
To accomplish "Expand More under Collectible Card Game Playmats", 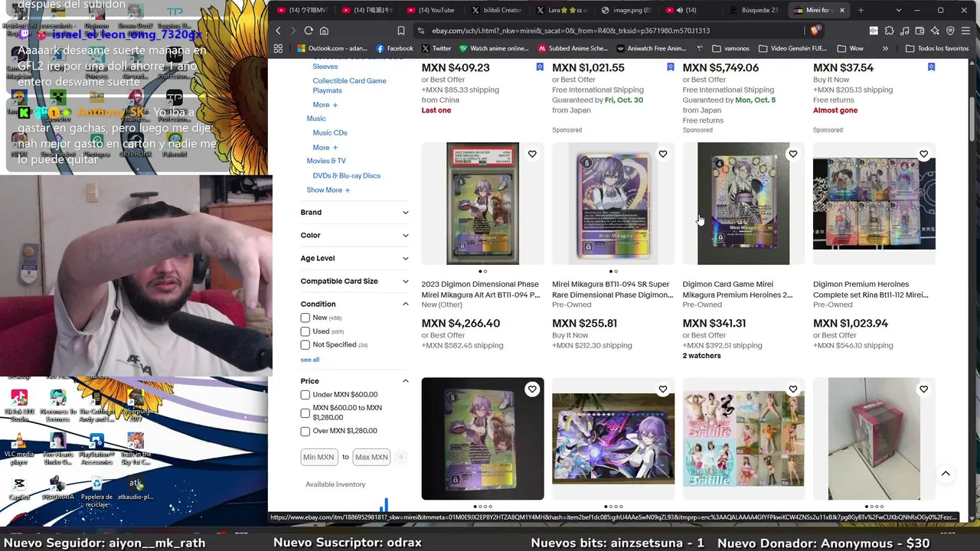I will click(x=325, y=105).
